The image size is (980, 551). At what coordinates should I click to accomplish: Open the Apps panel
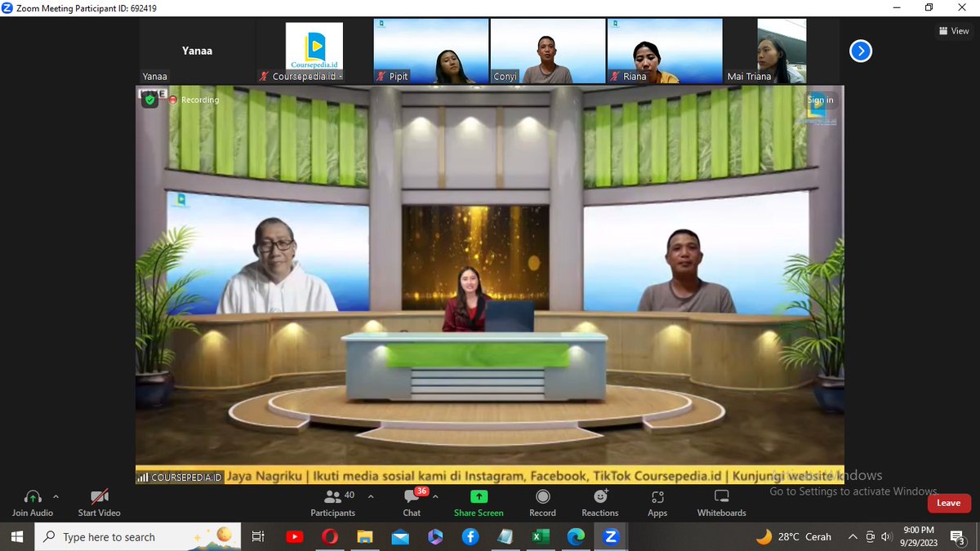657,502
